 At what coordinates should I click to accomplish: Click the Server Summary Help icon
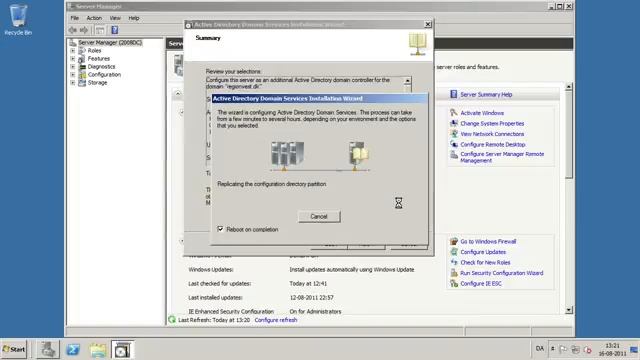tap(453, 94)
